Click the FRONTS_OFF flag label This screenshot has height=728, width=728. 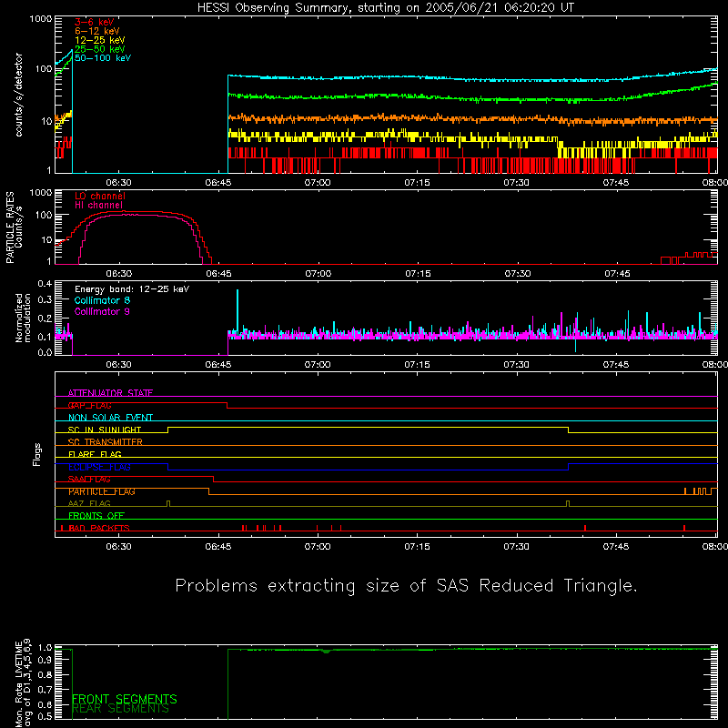click(96, 516)
